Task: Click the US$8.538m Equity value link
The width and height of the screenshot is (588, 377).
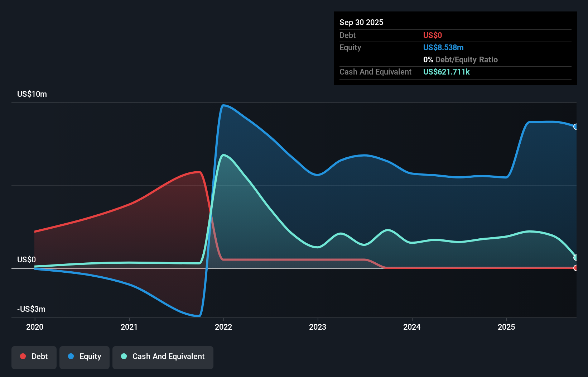Action: pos(443,47)
